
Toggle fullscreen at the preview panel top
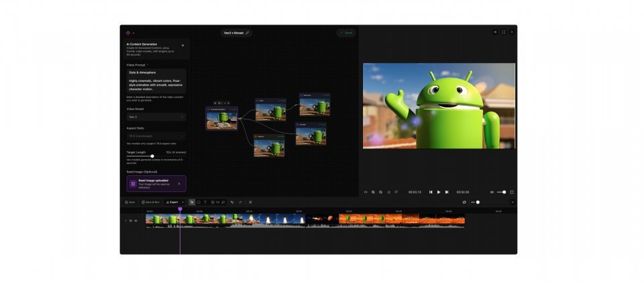[x=504, y=32]
